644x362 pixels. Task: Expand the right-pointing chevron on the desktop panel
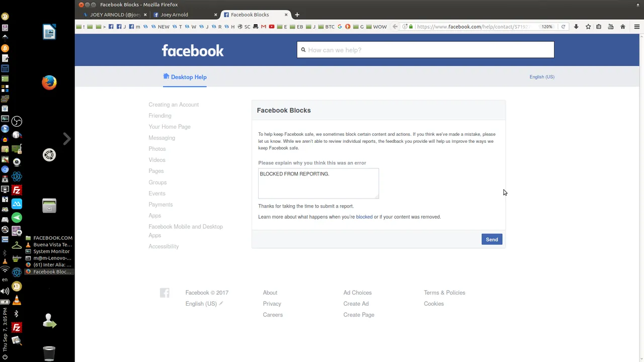click(67, 138)
